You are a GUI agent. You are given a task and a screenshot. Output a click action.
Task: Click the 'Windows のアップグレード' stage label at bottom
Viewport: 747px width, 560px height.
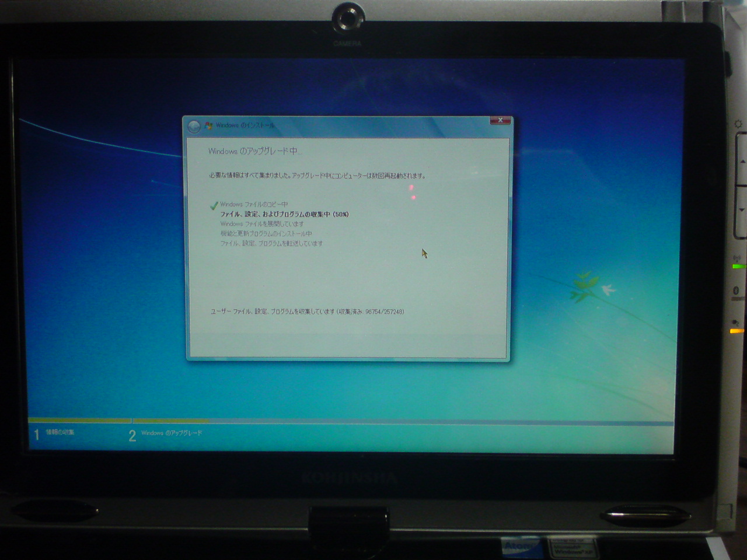172,433
